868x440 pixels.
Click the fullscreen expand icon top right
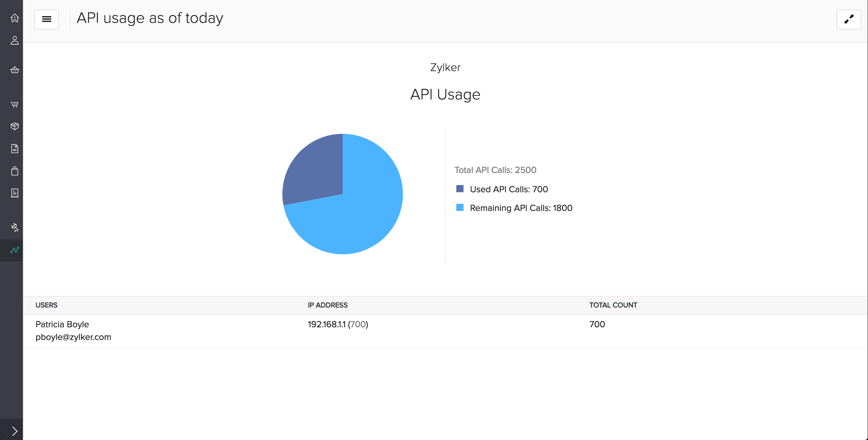[x=848, y=20]
